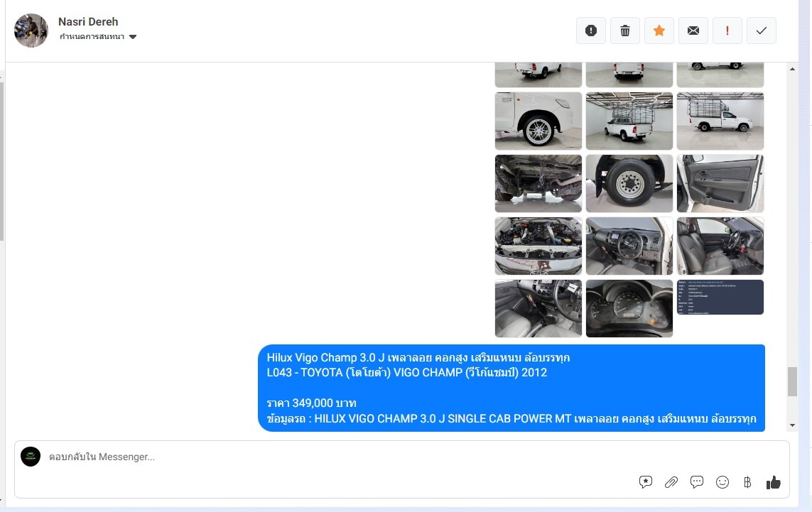Open saved replies star-bubble icon

[x=646, y=482]
